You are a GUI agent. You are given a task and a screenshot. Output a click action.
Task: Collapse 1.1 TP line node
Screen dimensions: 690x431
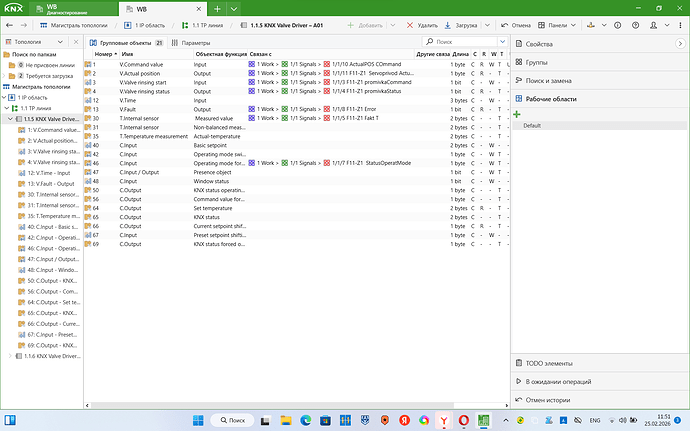tap(7, 108)
